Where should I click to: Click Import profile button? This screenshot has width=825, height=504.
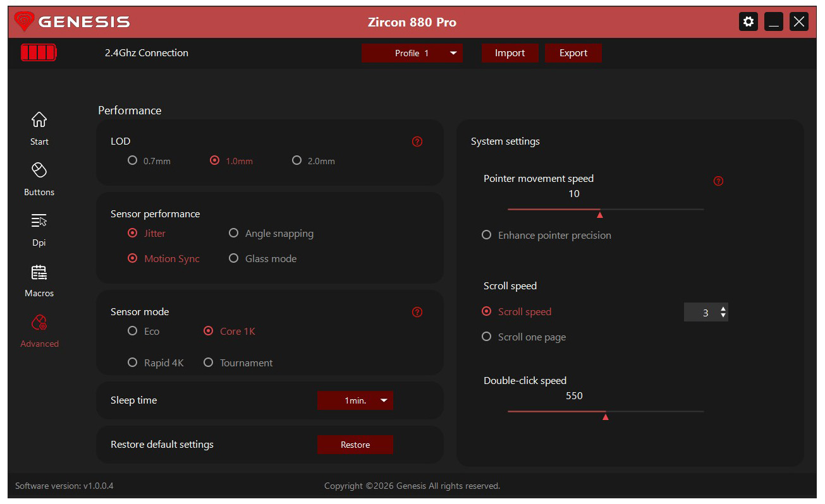pyautogui.click(x=510, y=53)
